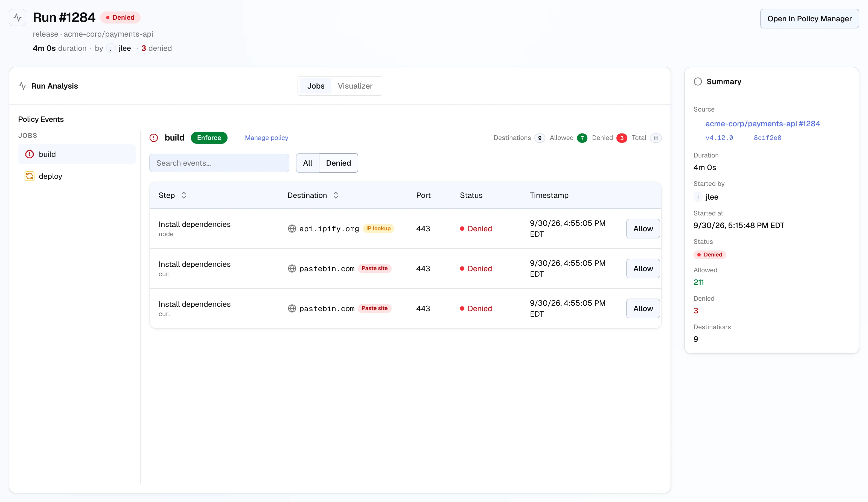The height and width of the screenshot is (502, 868).
Task: Click the deploy job orange refresh icon
Action: (30, 176)
